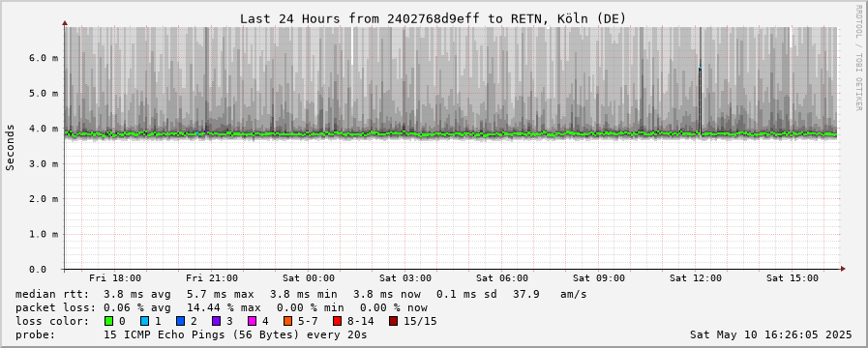
Task: Click the purple loss color 3 swatch
Action: (x=216, y=321)
